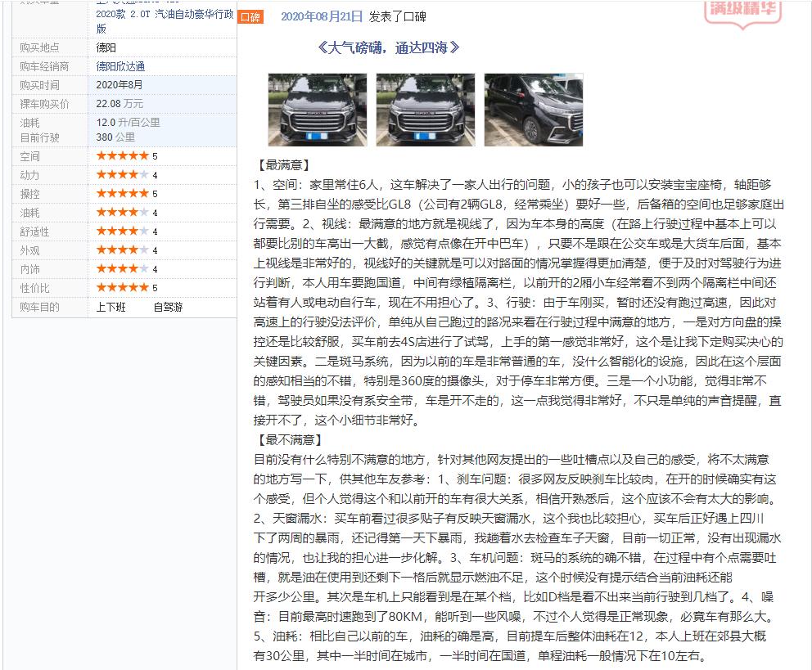Open car model link 2020款 2.0T 汽油自动豪华行政版
This screenshot has height=670, width=812.
[x=165, y=21]
